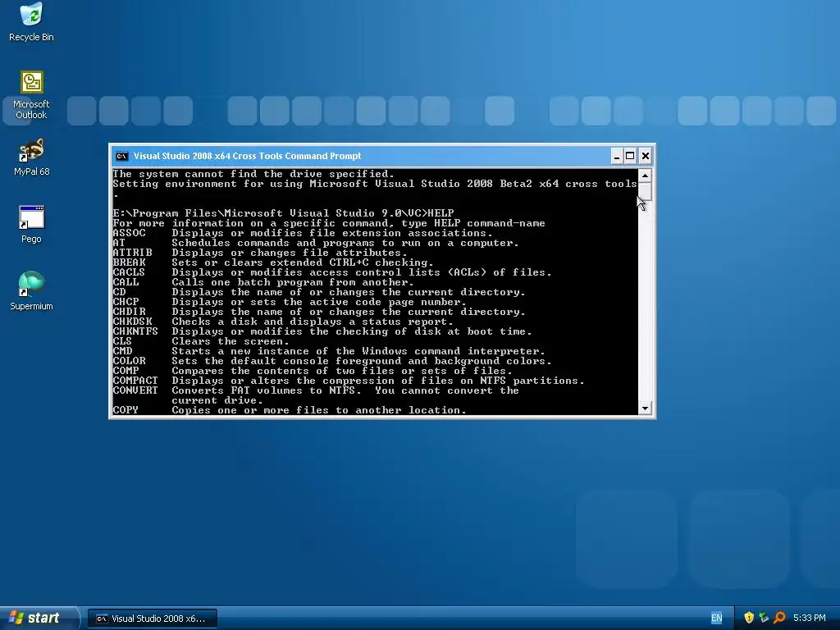Select the Microsoft Outlook desktop icon

point(31,95)
